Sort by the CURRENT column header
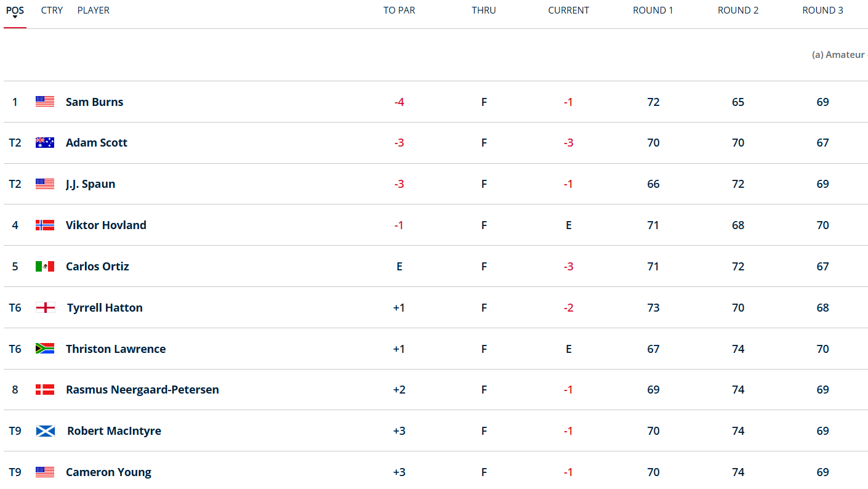The height and width of the screenshot is (489, 868). [x=568, y=10]
